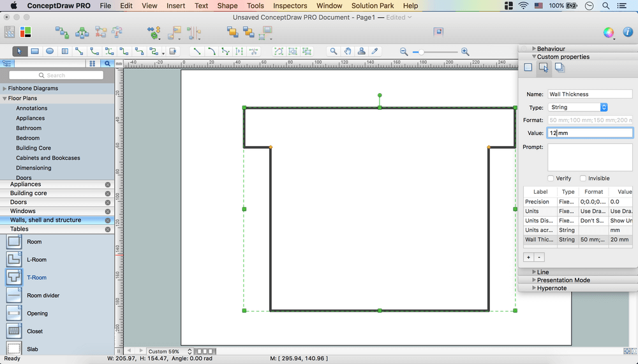This screenshot has height=364, width=638.
Task: Close the Appliances library
Action: (x=108, y=184)
